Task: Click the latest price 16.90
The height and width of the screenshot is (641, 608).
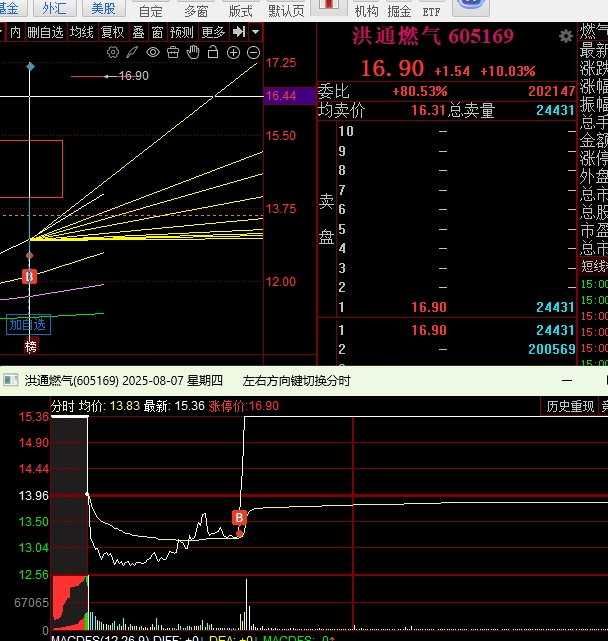Action: tap(392, 68)
